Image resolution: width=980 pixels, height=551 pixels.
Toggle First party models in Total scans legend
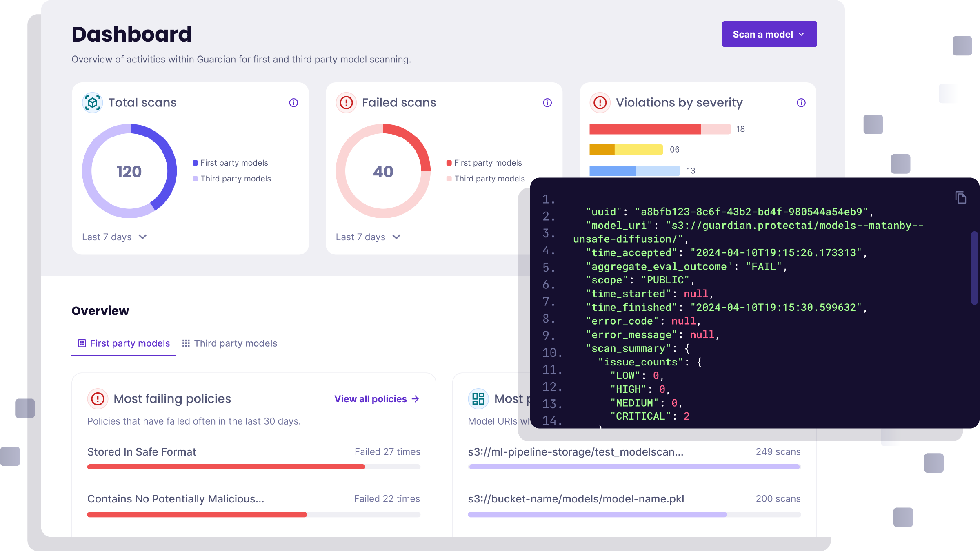point(231,162)
